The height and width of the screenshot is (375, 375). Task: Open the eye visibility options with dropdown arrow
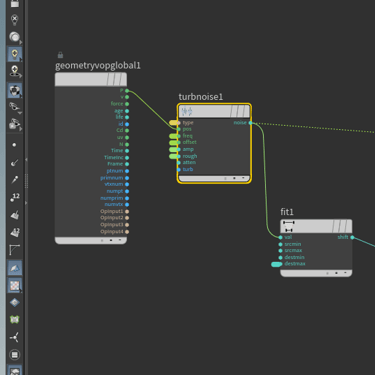click(x=14, y=107)
